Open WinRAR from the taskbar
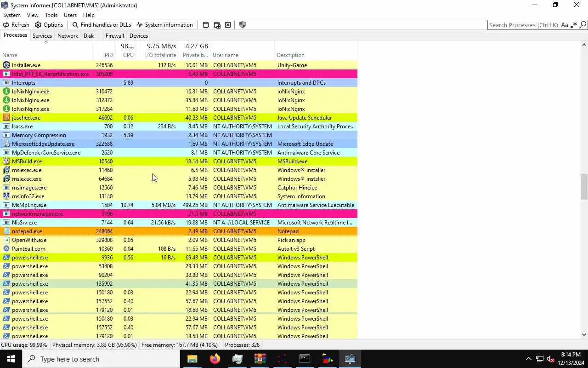 coord(260,359)
